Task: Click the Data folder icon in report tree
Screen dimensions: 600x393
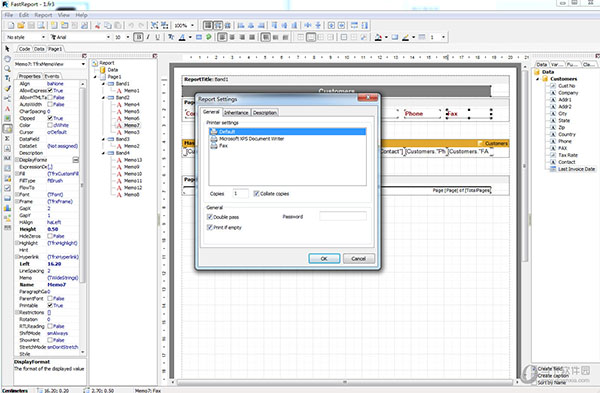Action: [x=103, y=70]
